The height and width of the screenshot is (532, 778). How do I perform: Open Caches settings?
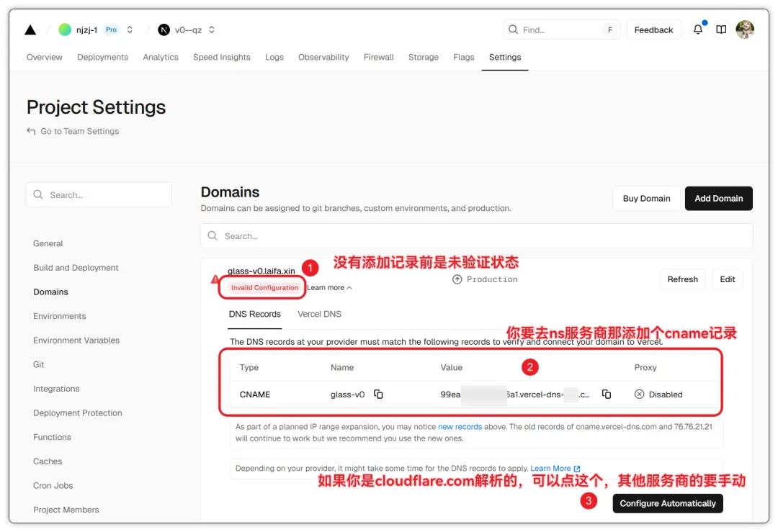point(48,461)
